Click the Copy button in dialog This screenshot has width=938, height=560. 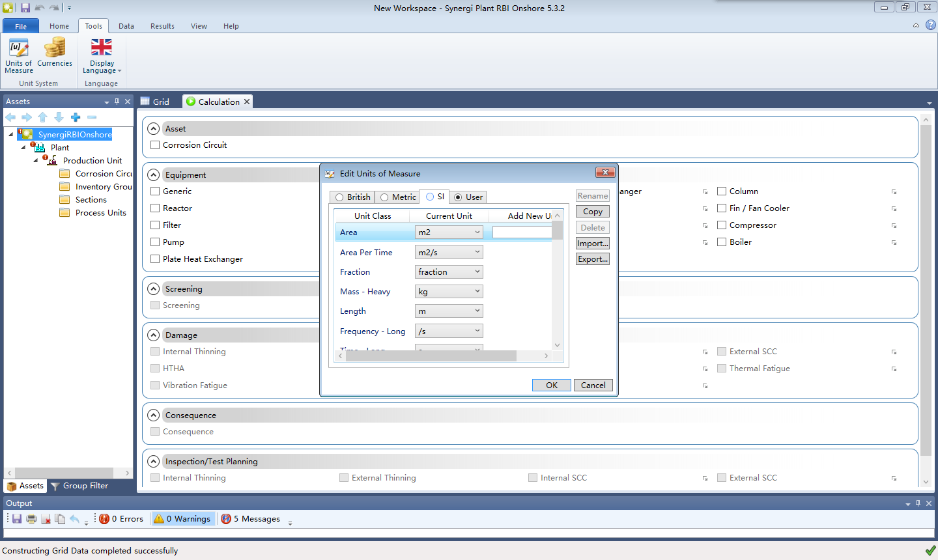point(593,212)
